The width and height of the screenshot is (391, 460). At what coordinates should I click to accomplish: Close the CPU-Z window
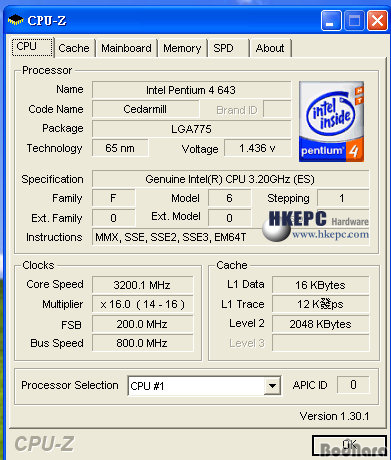[377, 21]
